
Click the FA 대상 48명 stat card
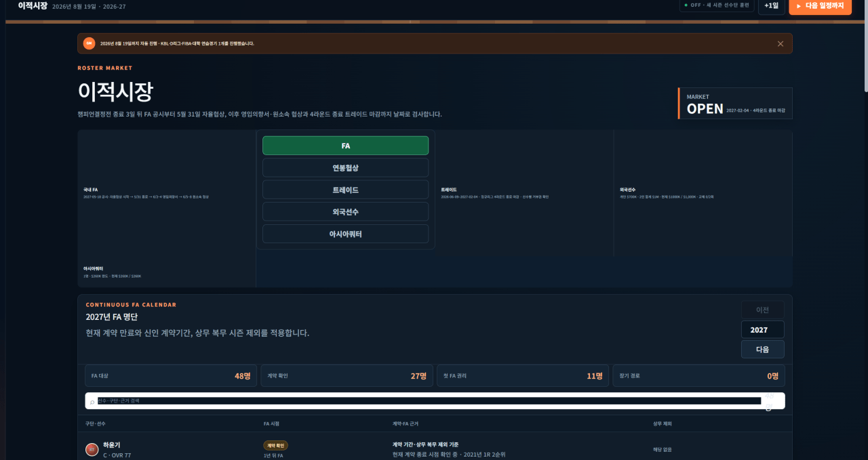171,376
